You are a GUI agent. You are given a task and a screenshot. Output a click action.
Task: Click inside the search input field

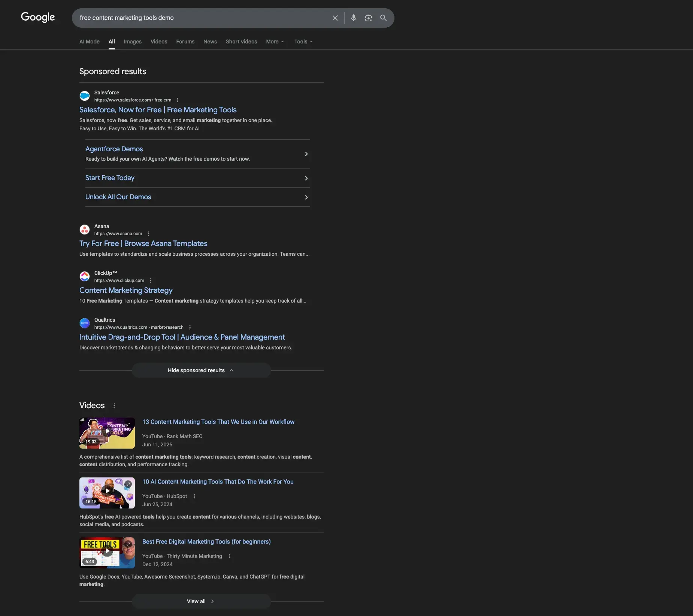click(202, 18)
